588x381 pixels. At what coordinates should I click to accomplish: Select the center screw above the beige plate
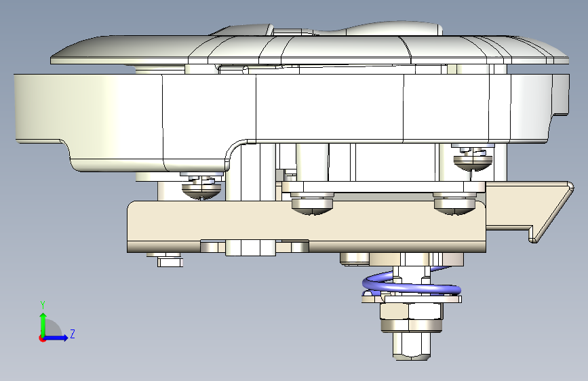pos(312,204)
